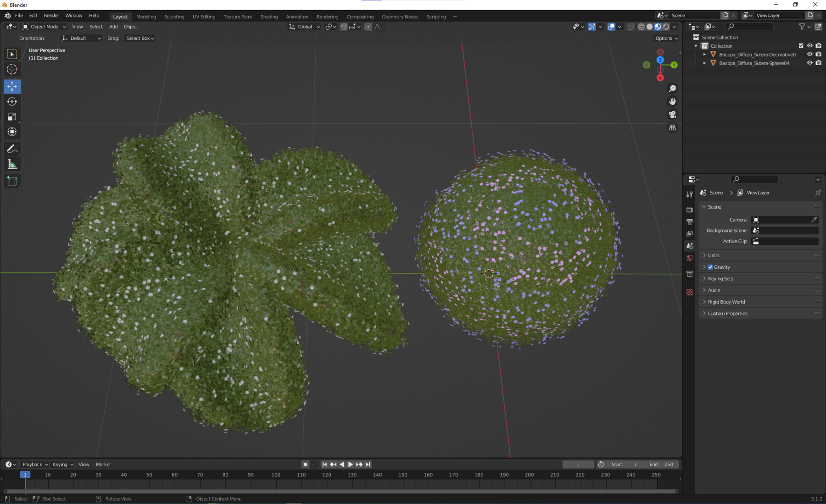The image size is (826, 504).
Task: Hide Bacopa_Diffusa_Sutera-Sphere04 in viewport
Action: (x=809, y=63)
